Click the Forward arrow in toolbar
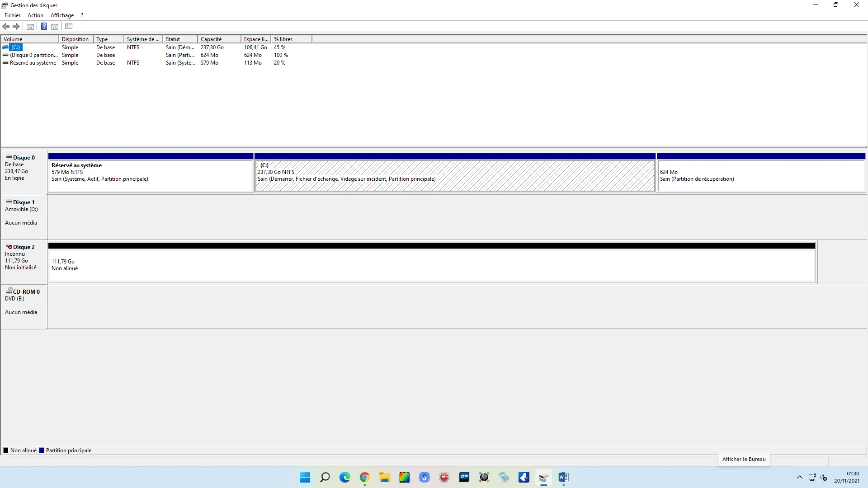 coord(16,27)
